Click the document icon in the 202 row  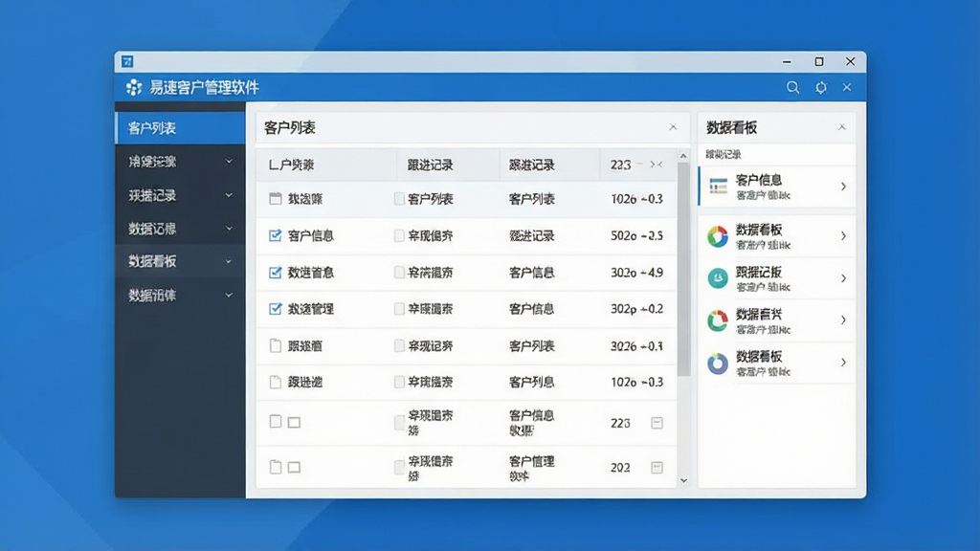(275, 467)
